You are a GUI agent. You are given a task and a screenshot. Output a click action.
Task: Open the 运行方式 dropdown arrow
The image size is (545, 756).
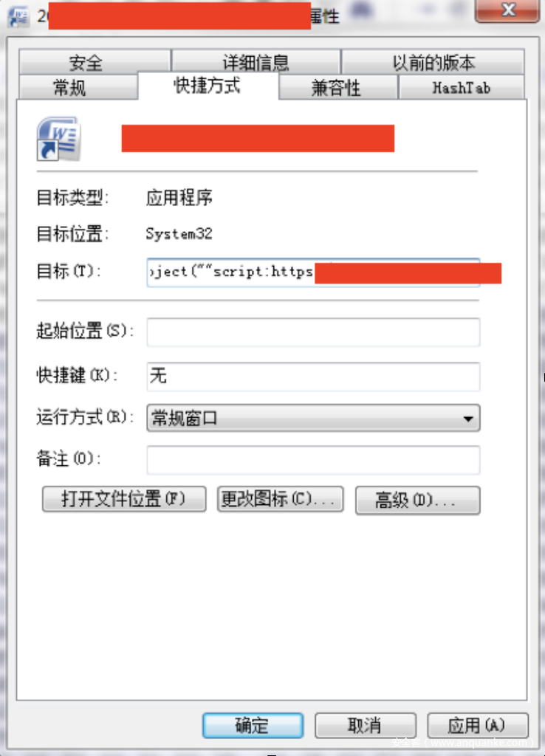(x=467, y=418)
